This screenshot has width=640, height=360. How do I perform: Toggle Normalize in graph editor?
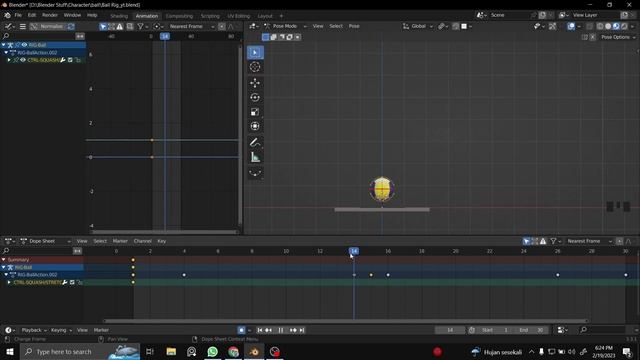pos(48,26)
